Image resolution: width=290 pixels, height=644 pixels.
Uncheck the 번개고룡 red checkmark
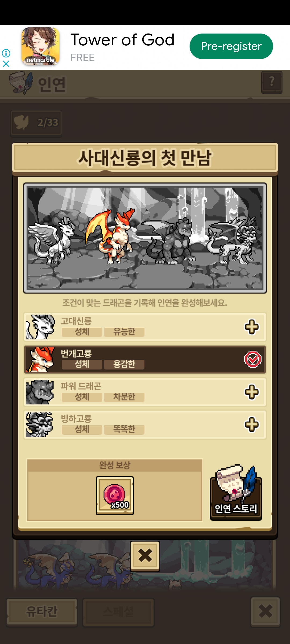[x=253, y=359]
